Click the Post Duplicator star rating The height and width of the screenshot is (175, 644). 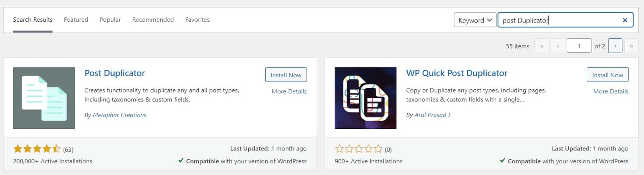37,149
